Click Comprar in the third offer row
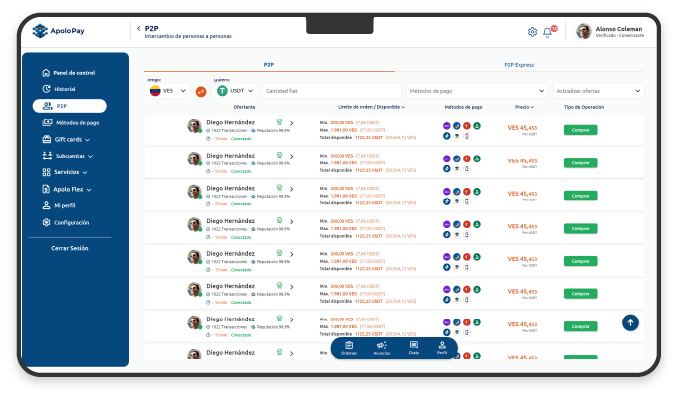 [x=580, y=196]
